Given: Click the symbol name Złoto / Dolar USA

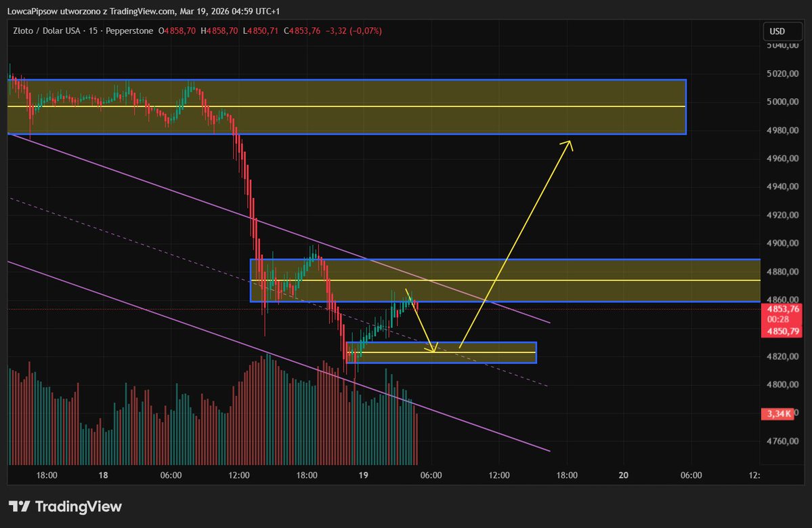Looking at the screenshot, I should (47, 31).
